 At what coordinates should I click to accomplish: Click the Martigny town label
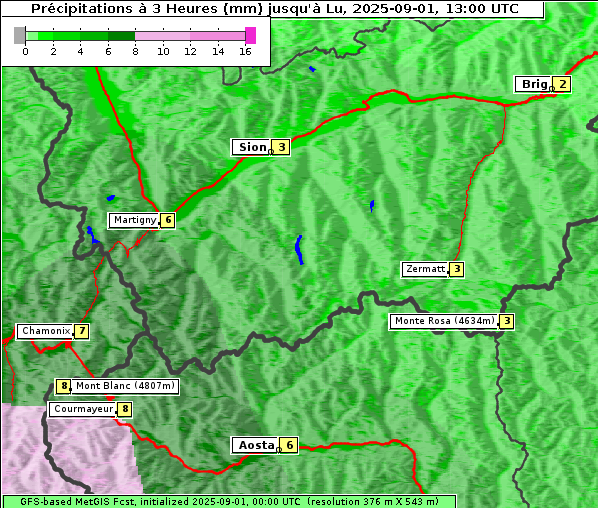tap(134, 220)
